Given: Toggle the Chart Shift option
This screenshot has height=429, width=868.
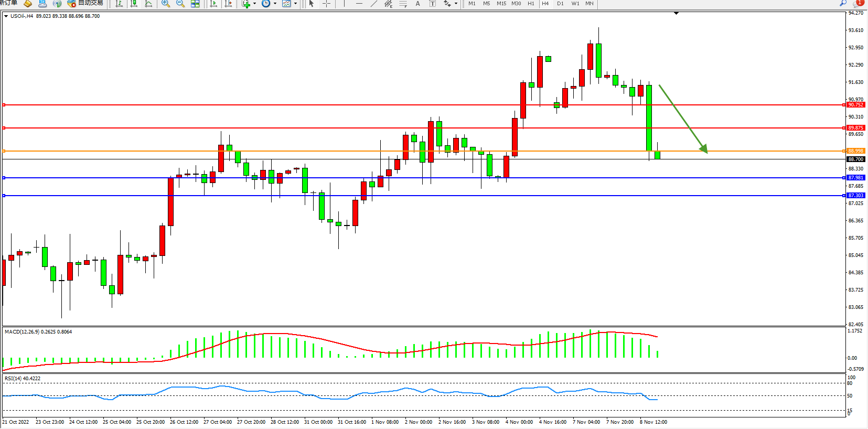Looking at the screenshot, I should coord(228,4).
